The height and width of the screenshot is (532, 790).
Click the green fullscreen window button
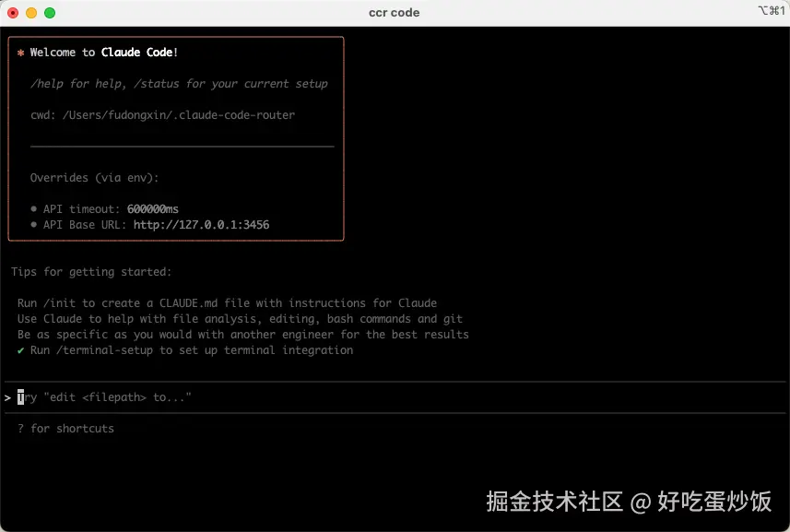(x=50, y=13)
